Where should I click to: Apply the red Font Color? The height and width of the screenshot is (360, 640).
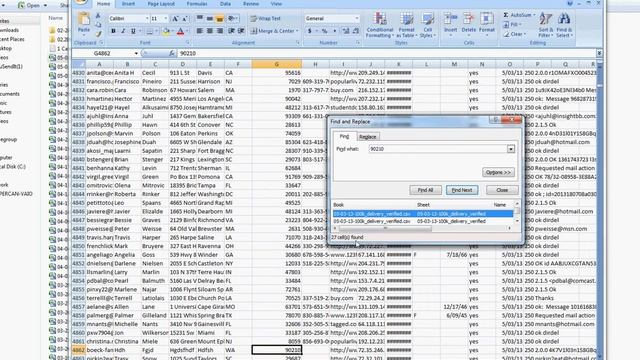(x=180, y=31)
